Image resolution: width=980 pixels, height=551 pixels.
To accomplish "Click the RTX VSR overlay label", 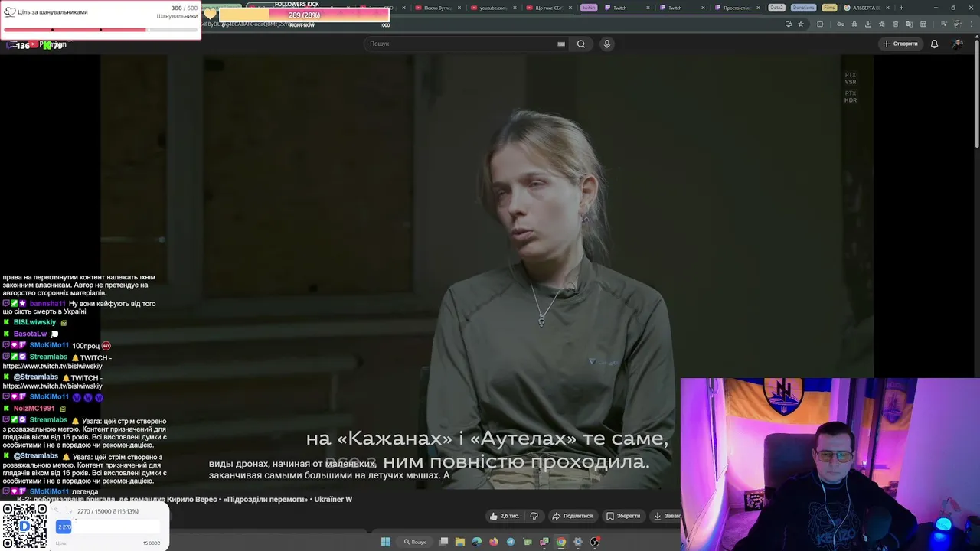I will click(851, 78).
